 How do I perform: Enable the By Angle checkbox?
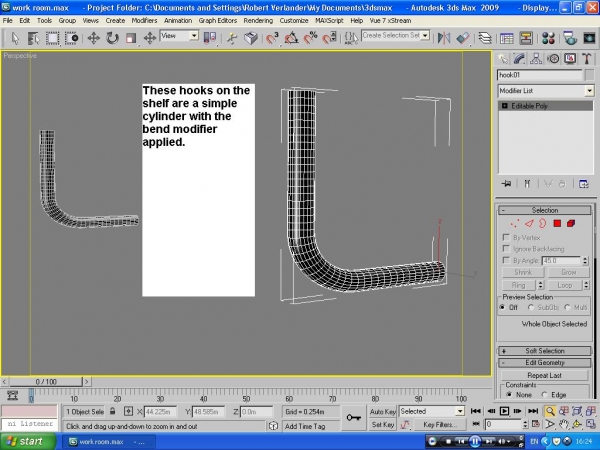tap(506, 260)
